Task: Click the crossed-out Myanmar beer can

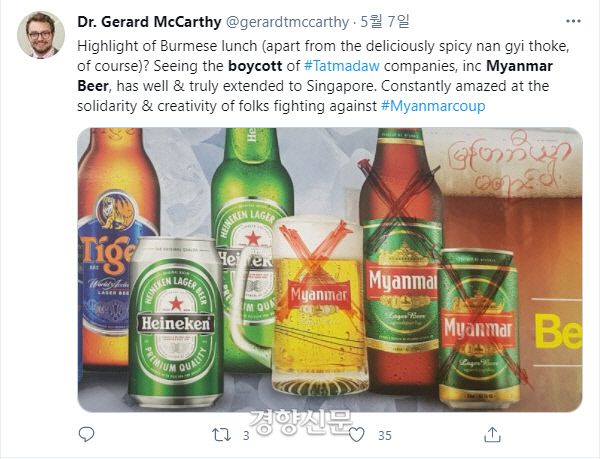Action: (x=479, y=328)
